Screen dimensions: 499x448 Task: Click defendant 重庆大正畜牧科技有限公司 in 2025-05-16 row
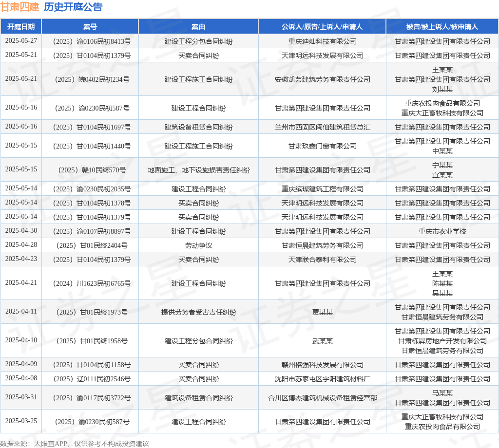(442, 113)
